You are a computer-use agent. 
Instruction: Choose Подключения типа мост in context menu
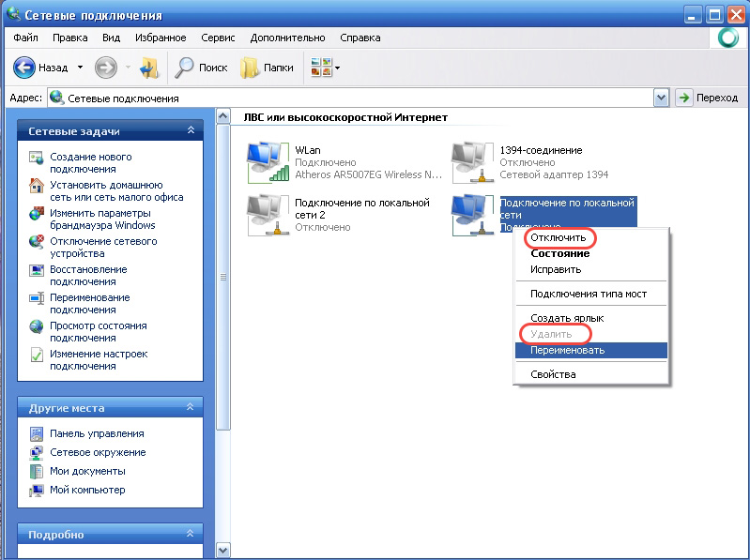[x=591, y=294]
